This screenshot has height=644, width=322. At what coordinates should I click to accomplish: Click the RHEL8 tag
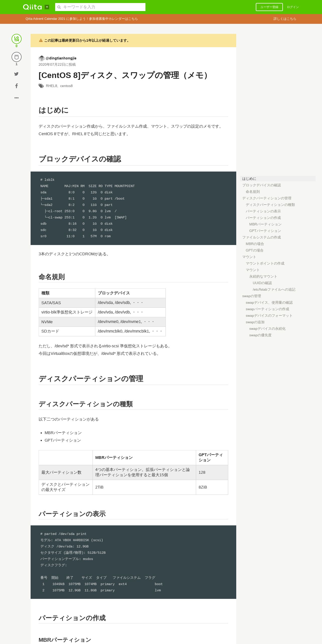pos(51,86)
